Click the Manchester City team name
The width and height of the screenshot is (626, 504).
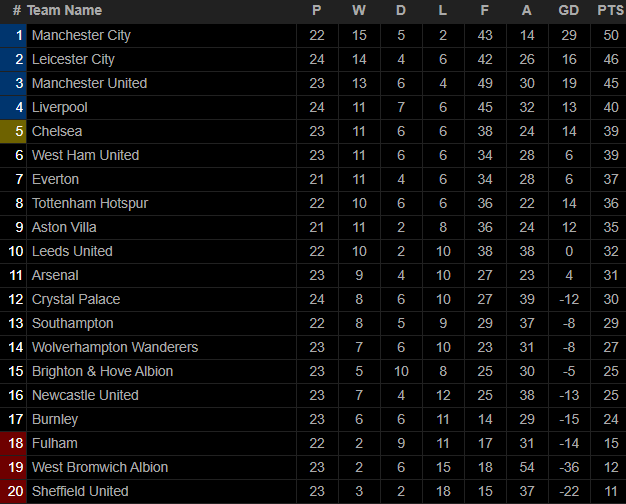tap(81, 36)
